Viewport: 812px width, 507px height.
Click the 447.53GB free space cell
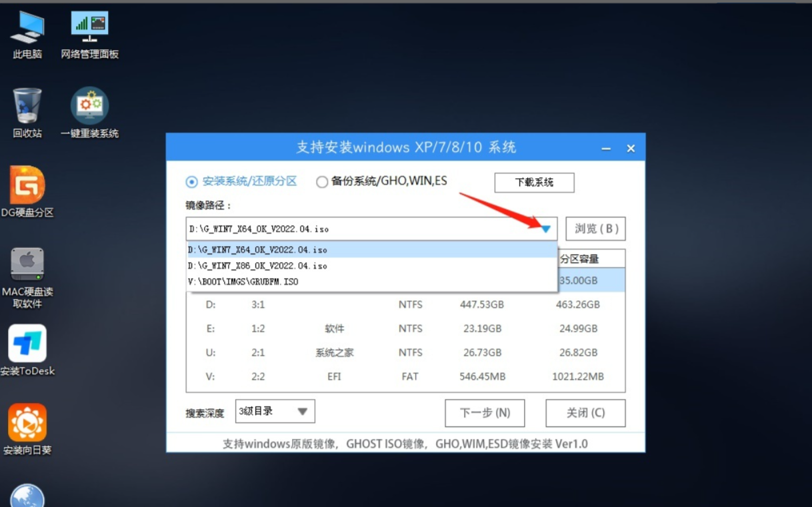[482, 304]
